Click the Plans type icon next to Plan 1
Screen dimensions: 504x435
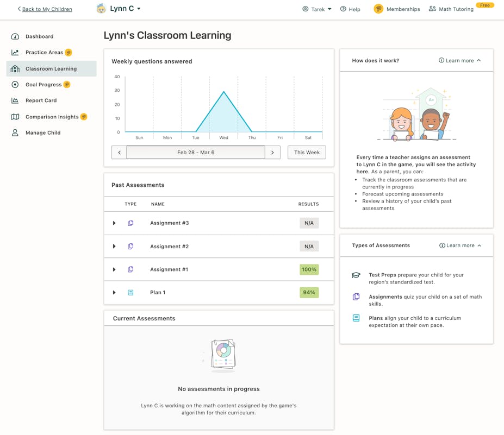130,292
